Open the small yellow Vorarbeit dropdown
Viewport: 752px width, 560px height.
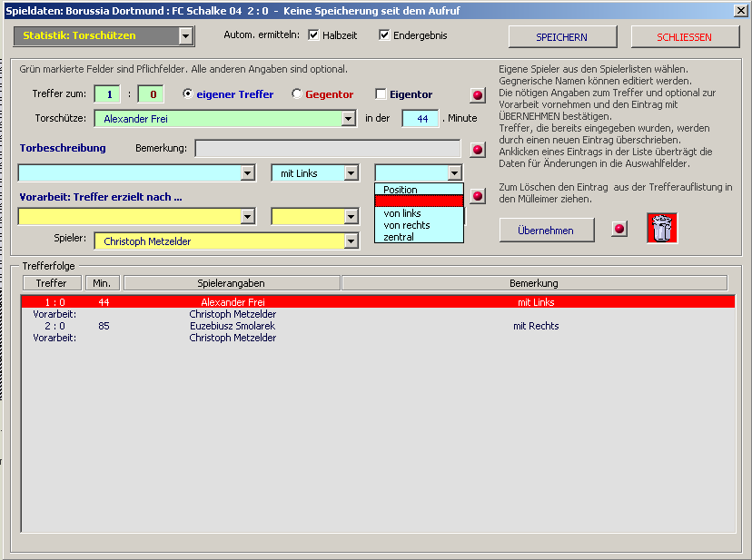351,217
